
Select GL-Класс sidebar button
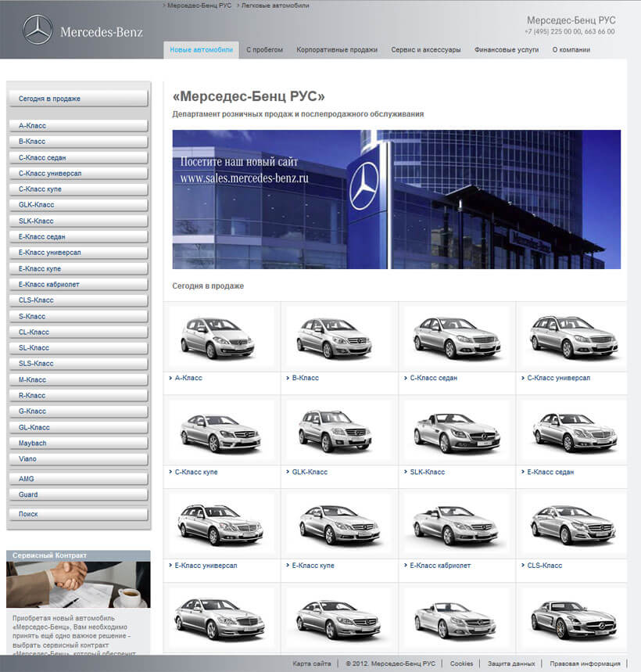tap(78, 427)
